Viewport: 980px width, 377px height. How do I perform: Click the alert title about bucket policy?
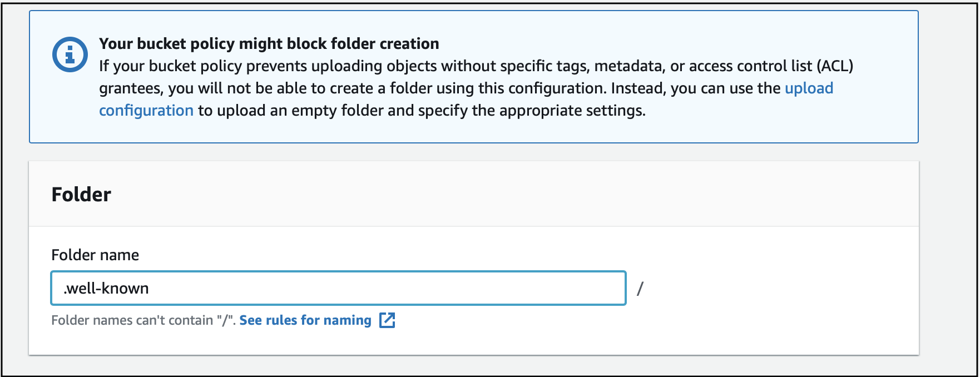[269, 44]
